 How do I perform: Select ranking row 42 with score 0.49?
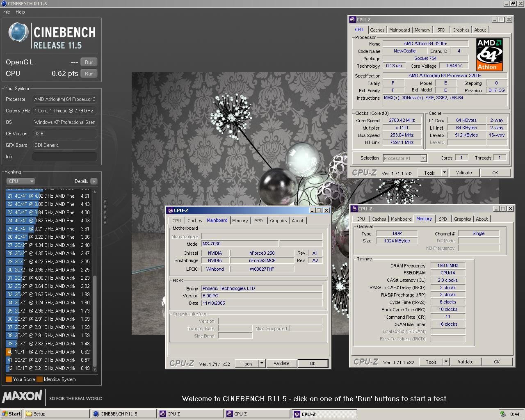48,368
